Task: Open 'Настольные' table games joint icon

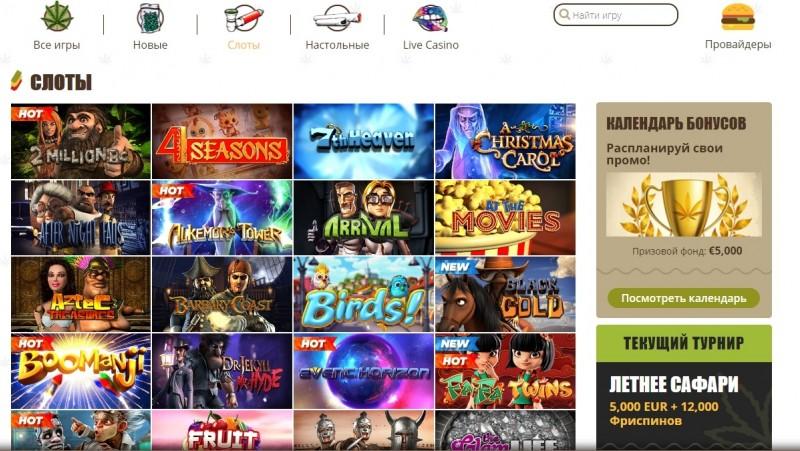Action: click(x=337, y=18)
